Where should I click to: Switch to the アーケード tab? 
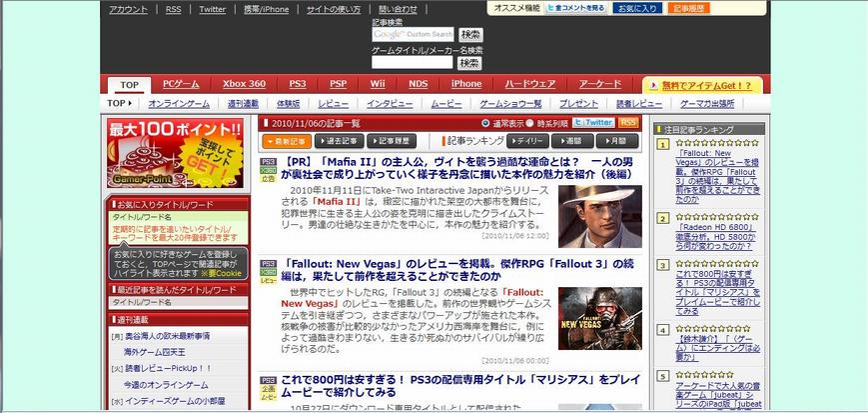(600, 84)
